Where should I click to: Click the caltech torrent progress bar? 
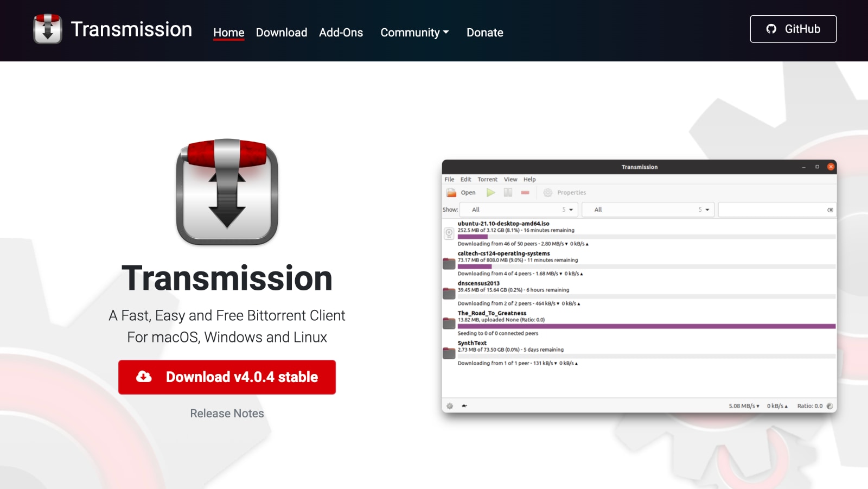tap(647, 267)
